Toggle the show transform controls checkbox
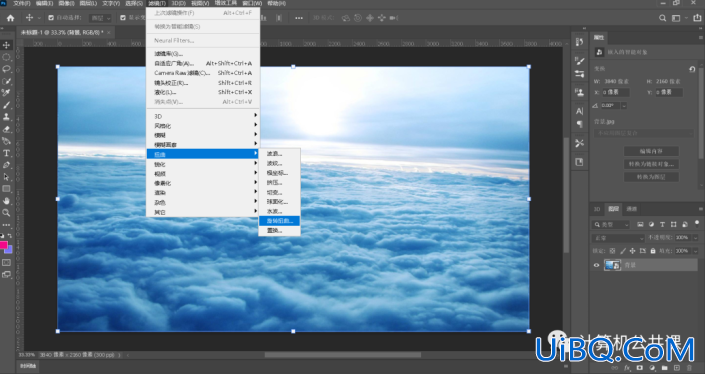The image size is (705, 374). click(123, 18)
